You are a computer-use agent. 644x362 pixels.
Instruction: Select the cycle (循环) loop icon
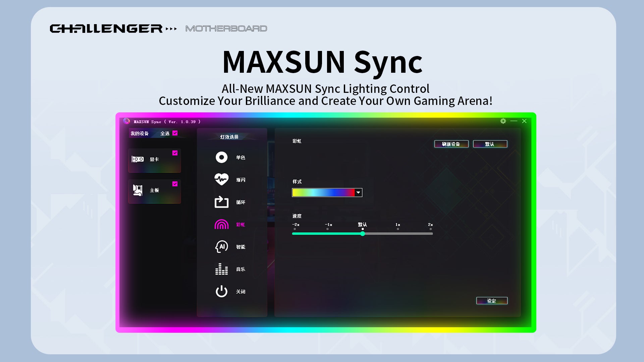click(x=221, y=202)
